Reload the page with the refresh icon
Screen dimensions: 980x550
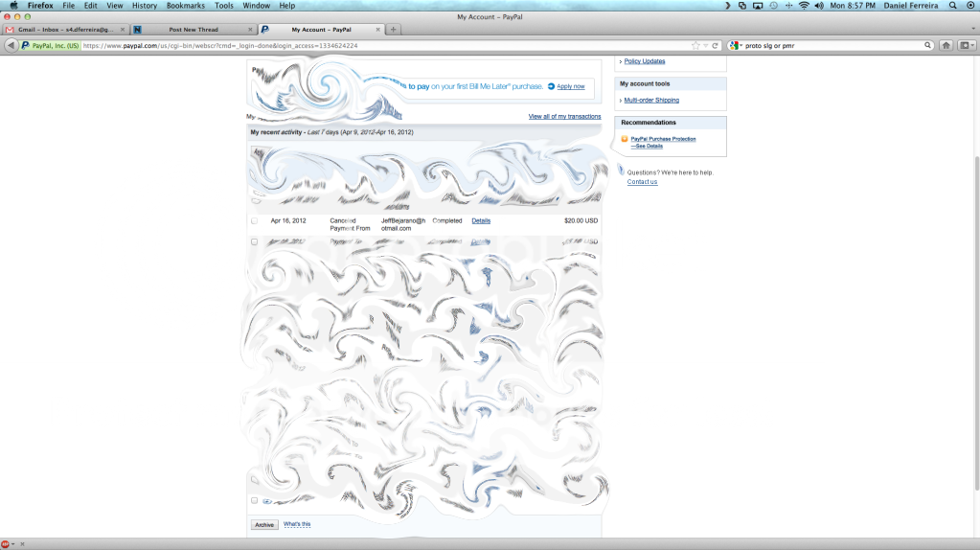point(715,46)
